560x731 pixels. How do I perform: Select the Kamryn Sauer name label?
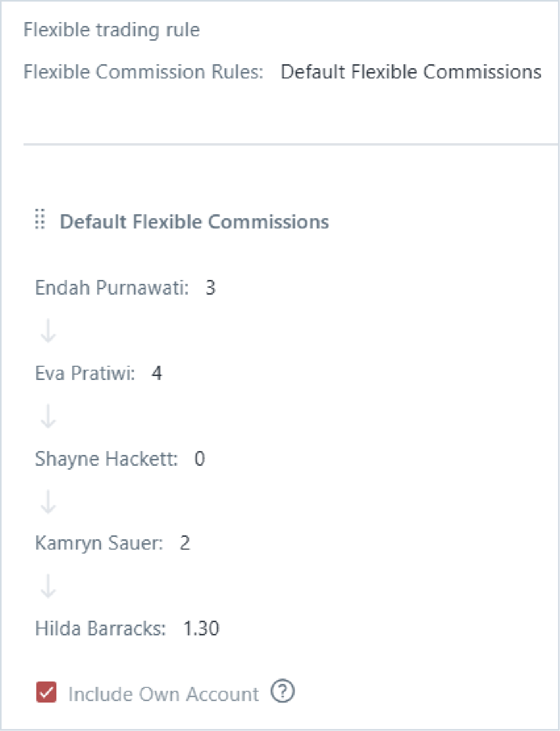point(99,543)
